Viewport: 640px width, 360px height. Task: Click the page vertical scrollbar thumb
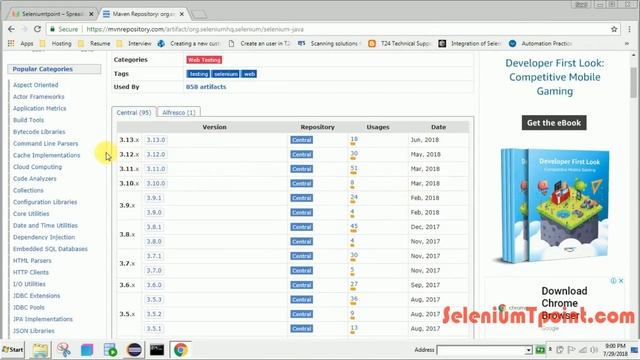[x=633, y=82]
